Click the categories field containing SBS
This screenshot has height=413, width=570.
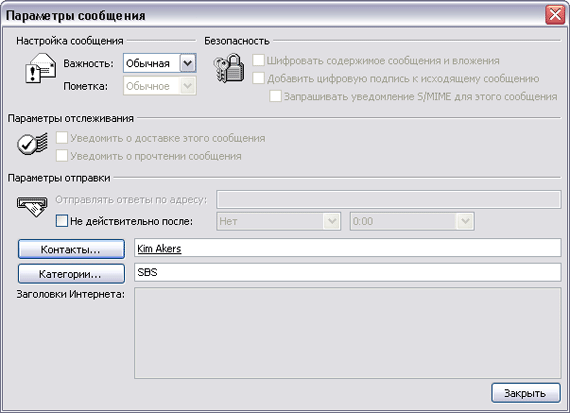pos(348,272)
